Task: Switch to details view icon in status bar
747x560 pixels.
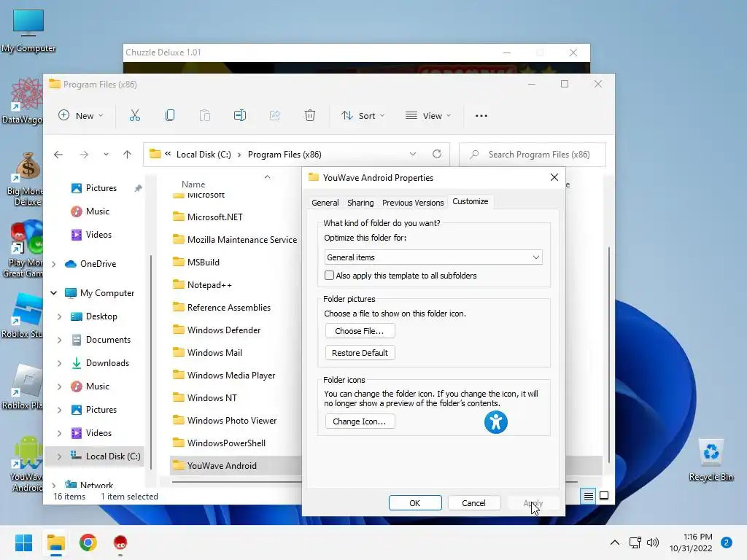Action: tap(589, 496)
